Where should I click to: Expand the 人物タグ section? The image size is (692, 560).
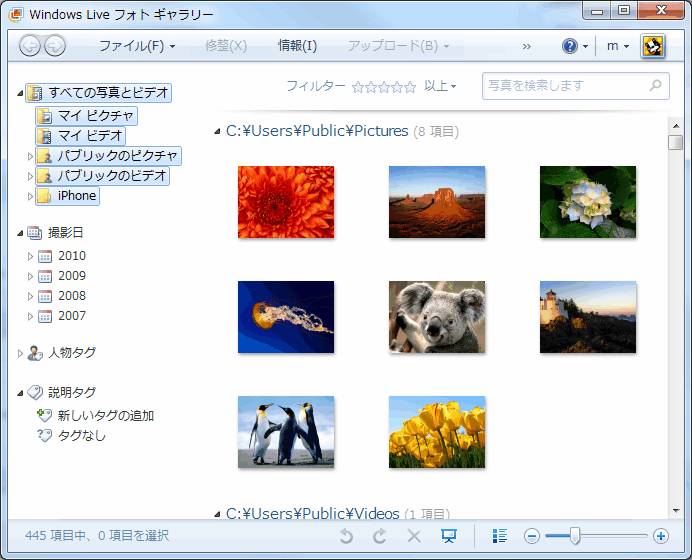point(20,353)
